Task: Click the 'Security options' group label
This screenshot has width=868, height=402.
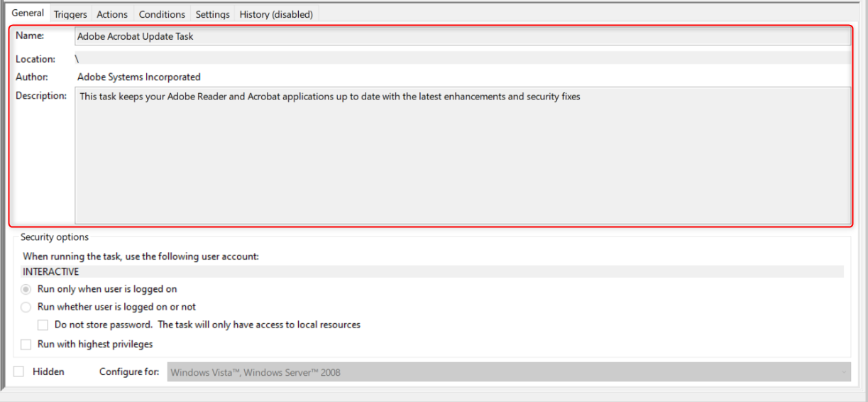Action: pos(55,237)
